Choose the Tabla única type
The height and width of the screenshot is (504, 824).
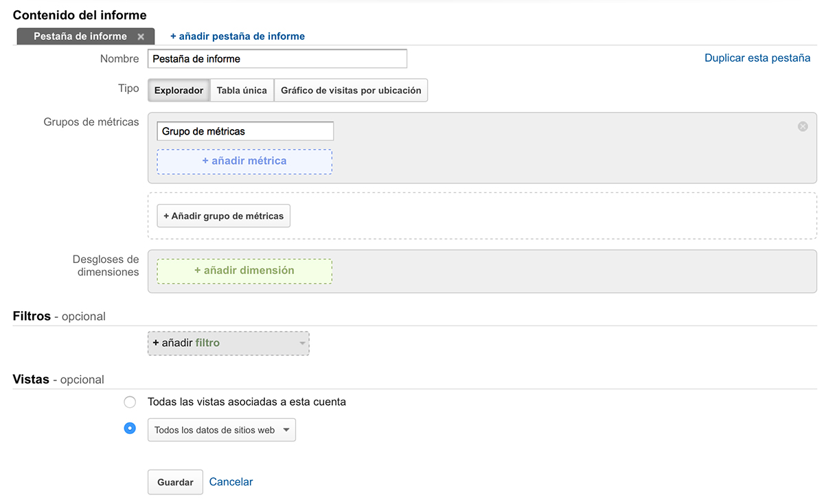click(x=242, y=91)
